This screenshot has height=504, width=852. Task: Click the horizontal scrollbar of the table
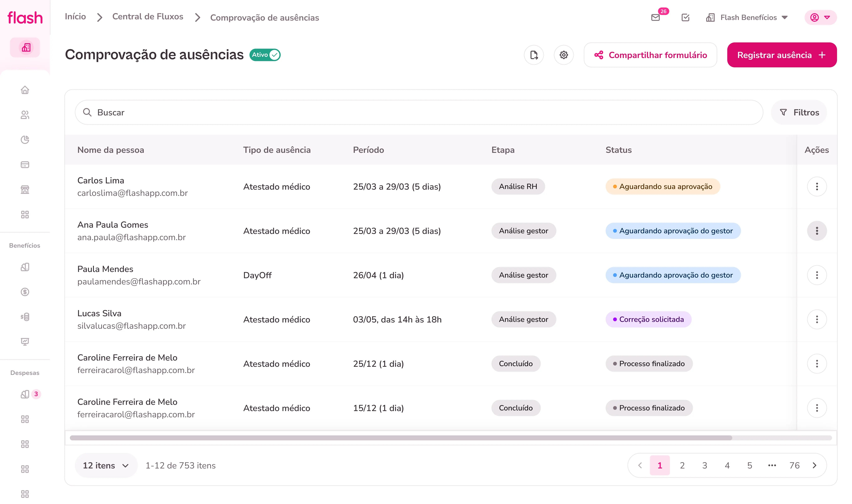tap(401, 438)
